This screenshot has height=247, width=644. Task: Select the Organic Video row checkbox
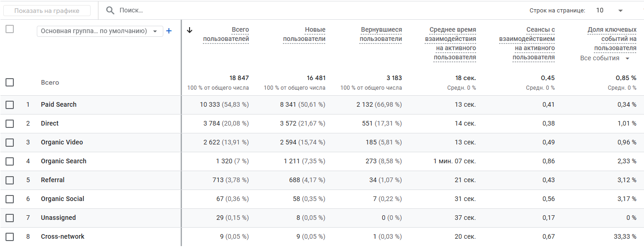(10, 143)
